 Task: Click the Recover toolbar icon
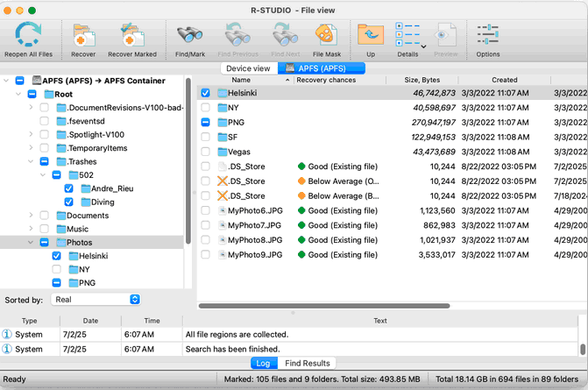[83, 36]
